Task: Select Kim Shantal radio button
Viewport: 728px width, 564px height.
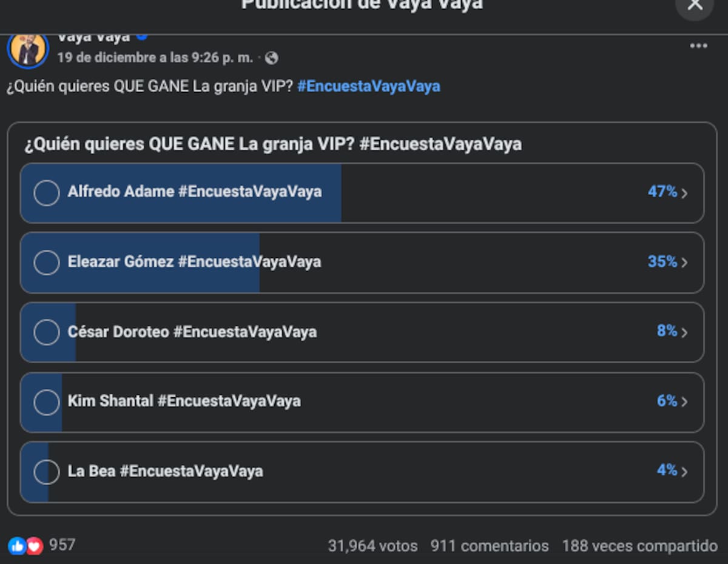Action: (x=46, y=402)
